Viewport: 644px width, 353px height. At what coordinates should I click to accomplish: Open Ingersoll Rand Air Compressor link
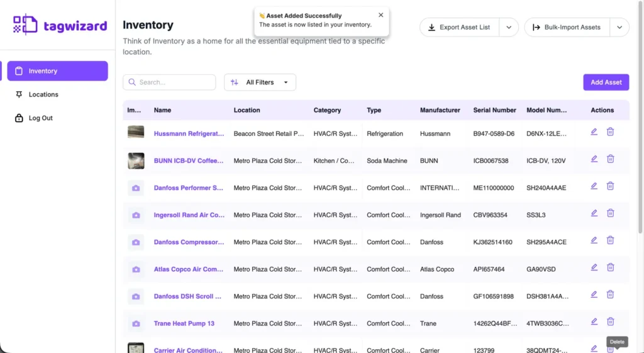pyautogui.click(x=189, y=215)
